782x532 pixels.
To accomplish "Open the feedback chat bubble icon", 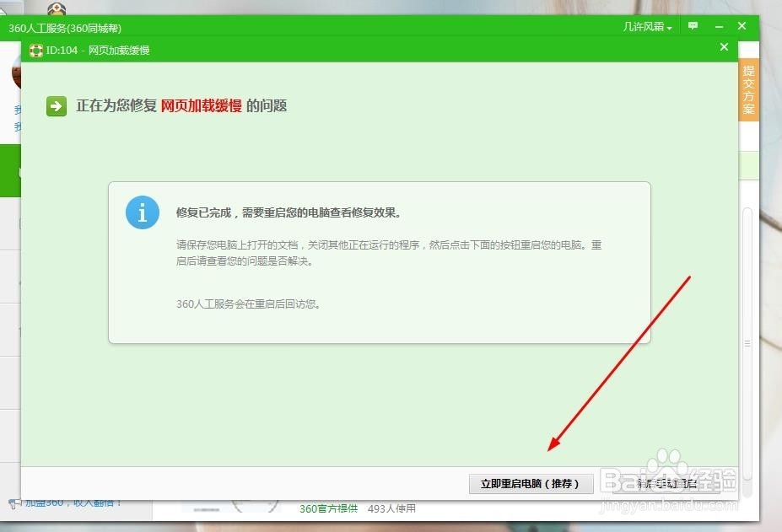I will (693, 25).
